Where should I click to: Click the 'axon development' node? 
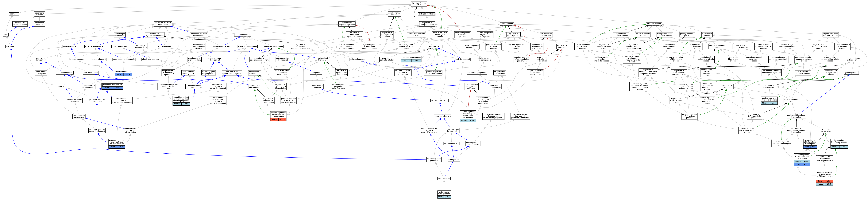point(451,143)
